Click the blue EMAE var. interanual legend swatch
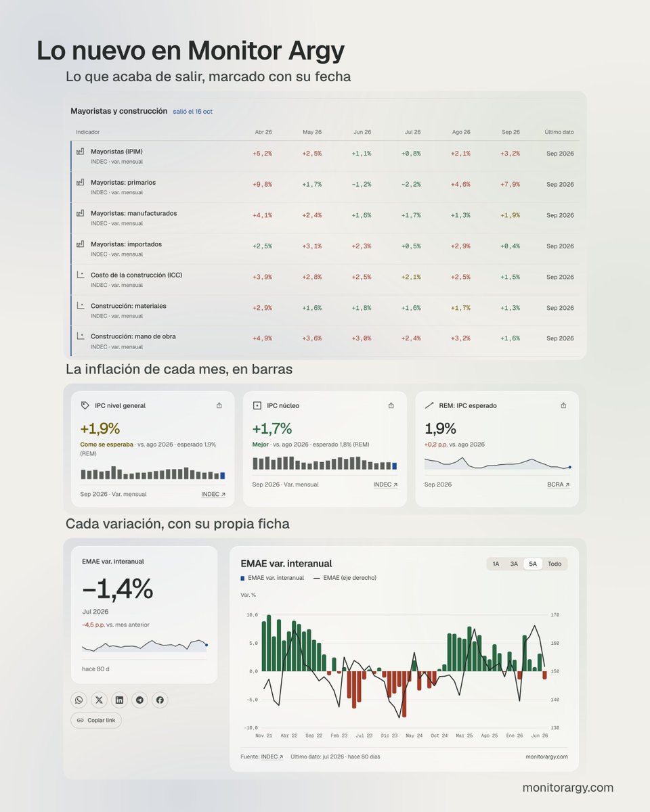The height and width of the screenshot is (812, 650). tap(243, 578)
